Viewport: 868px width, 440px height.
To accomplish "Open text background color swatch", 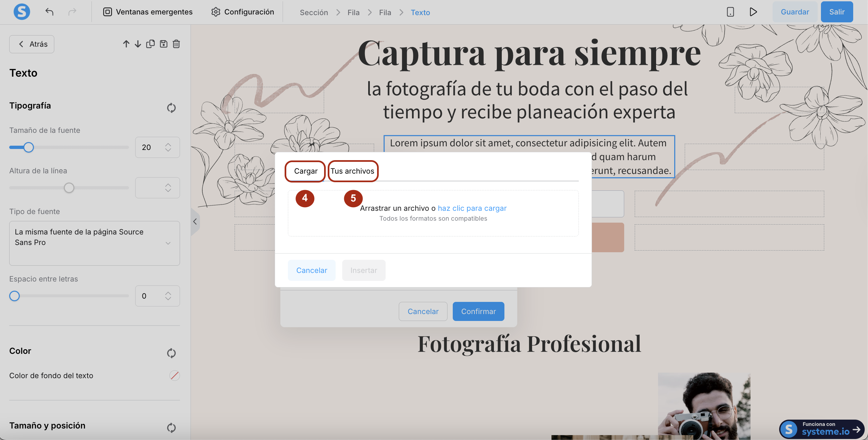I will tap(174, 375).
